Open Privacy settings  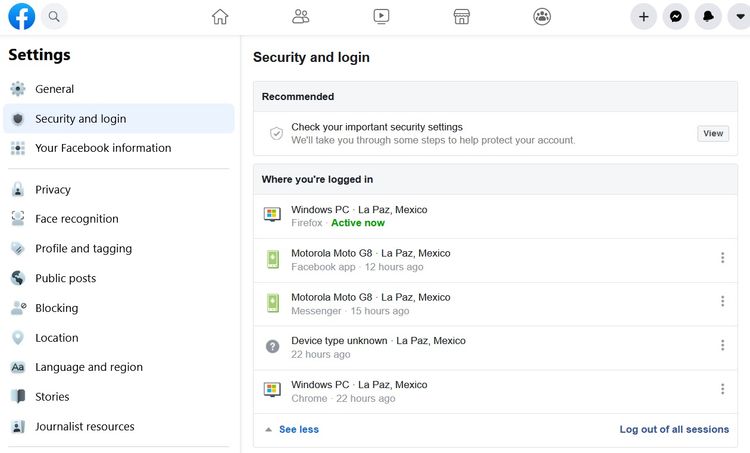pyautogui.click(x=119, y=189)
